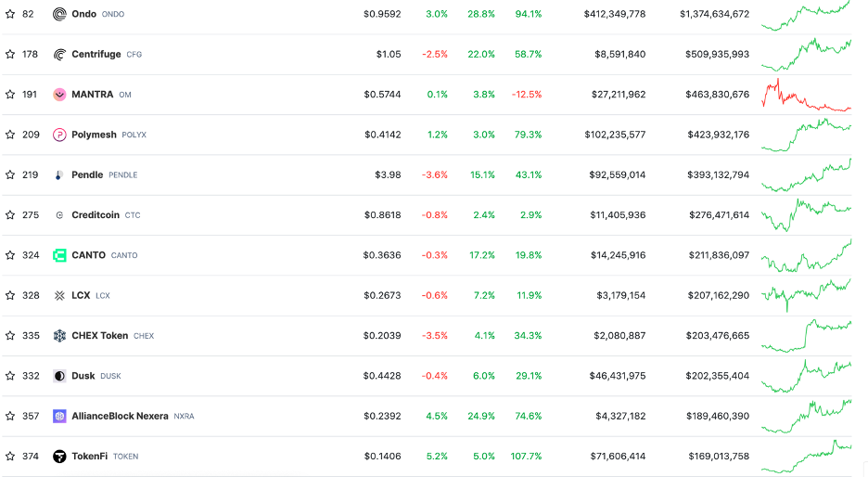
Task: Open the Polymesh coin page link
Action: [94, 135]
